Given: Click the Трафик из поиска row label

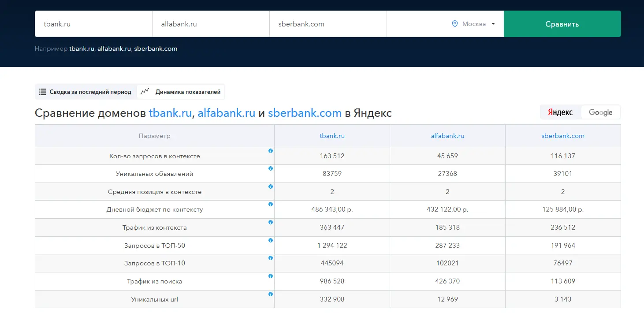Looking at the screenshot, I should 155,281.
